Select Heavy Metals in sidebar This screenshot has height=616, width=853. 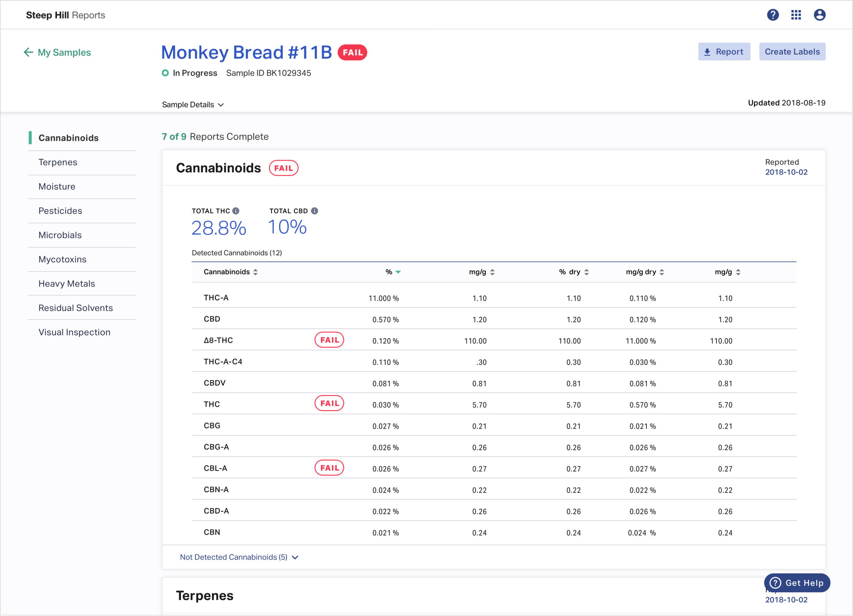pyautogui.click(x=67, y=283)
